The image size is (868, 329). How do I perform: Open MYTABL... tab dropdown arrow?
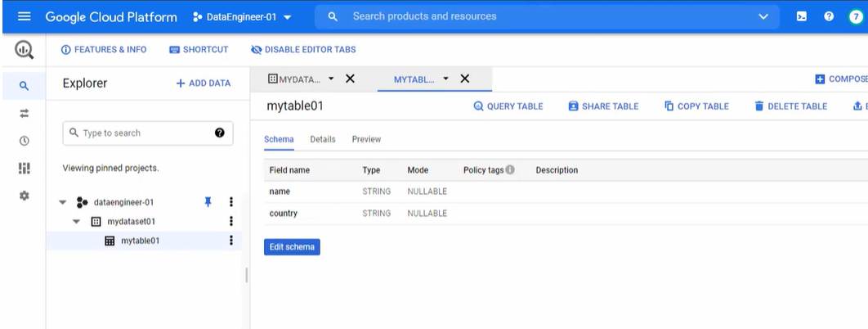click(x=445, y=79)
